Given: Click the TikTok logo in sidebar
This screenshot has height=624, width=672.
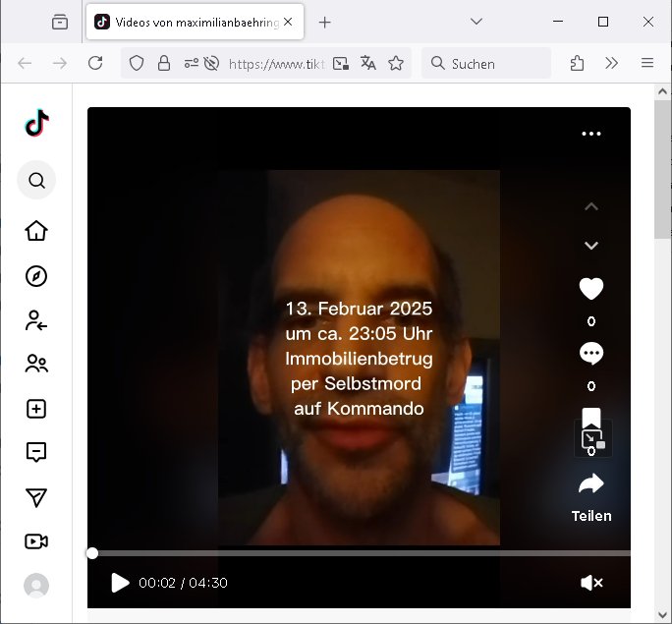Looking at the screenshot, I should pyautogui.click(x=36, y=124).
